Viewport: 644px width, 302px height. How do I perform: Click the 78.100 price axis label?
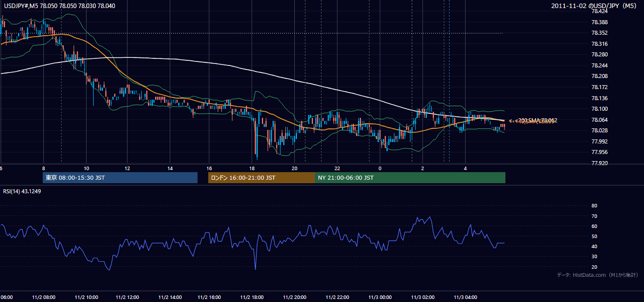[x=599, y=109]
